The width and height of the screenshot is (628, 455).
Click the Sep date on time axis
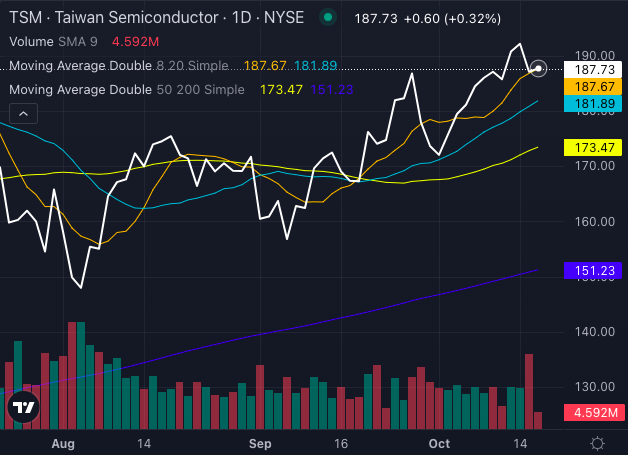(260, 443)
